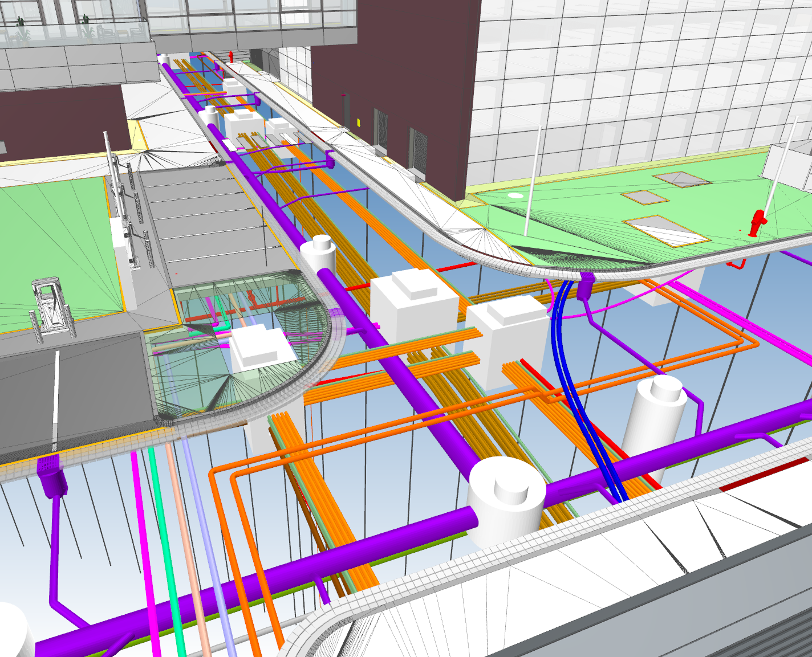The image size is (812, 657).
Task: Click the yellow sign on the maroon wall
Action: click(x=359, y=122)
